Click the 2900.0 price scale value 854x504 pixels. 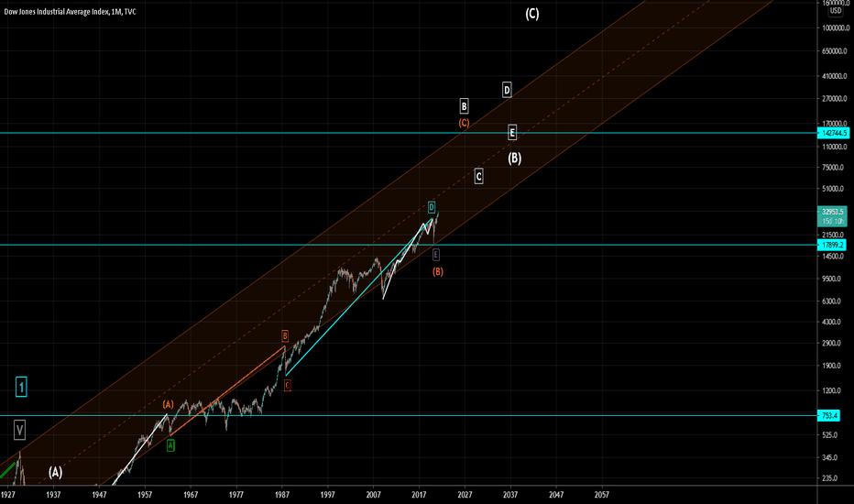(x=832, y=344)
